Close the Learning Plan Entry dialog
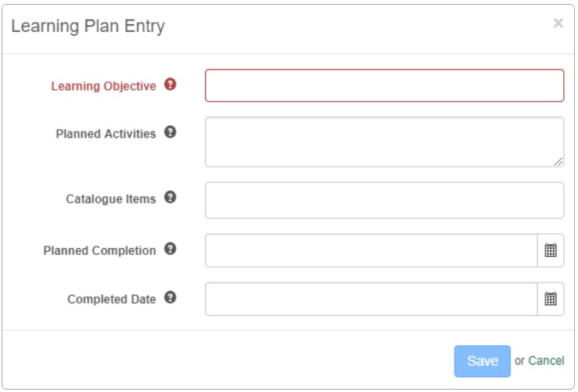This screenshot has width=578, height=392. click(558, 23)
